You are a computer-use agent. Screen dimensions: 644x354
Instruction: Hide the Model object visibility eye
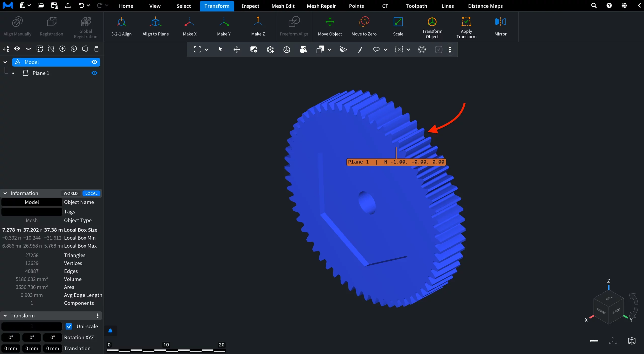[94, 62]
